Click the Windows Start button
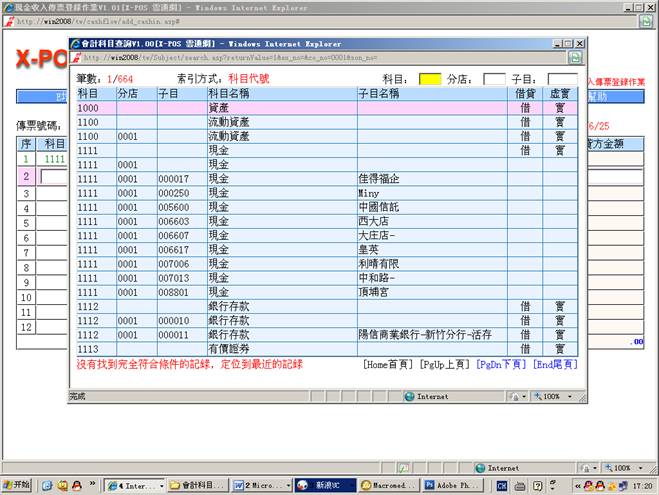The height and width of the screenshot is (495, 659). click(17, 485)
